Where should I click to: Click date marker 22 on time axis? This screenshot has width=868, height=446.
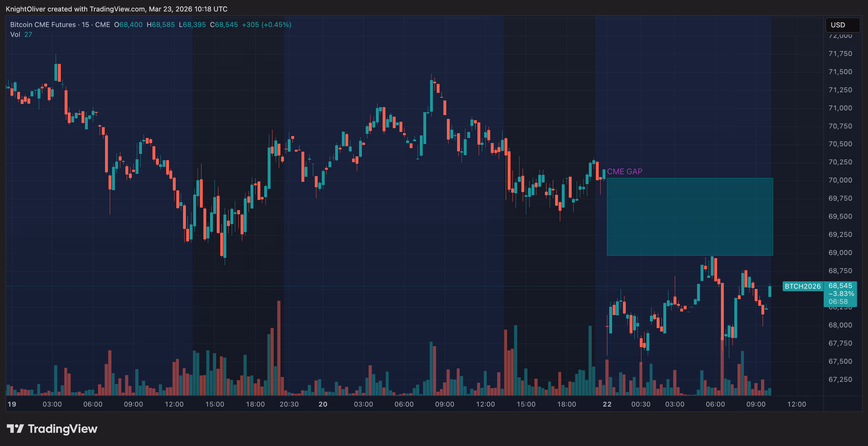(607, 404)
